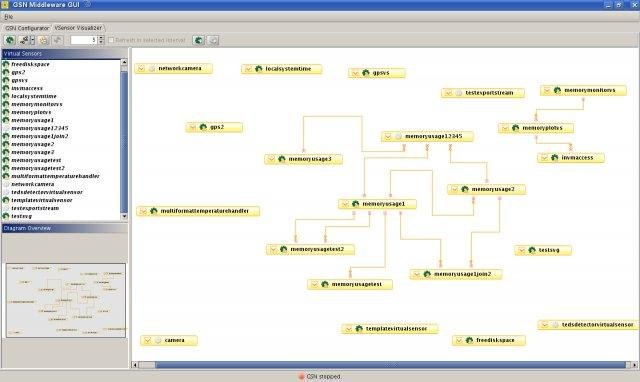Click the yellow sun-like toolbar icon
This screenshot has width=640, height=382.
(43, 40)
